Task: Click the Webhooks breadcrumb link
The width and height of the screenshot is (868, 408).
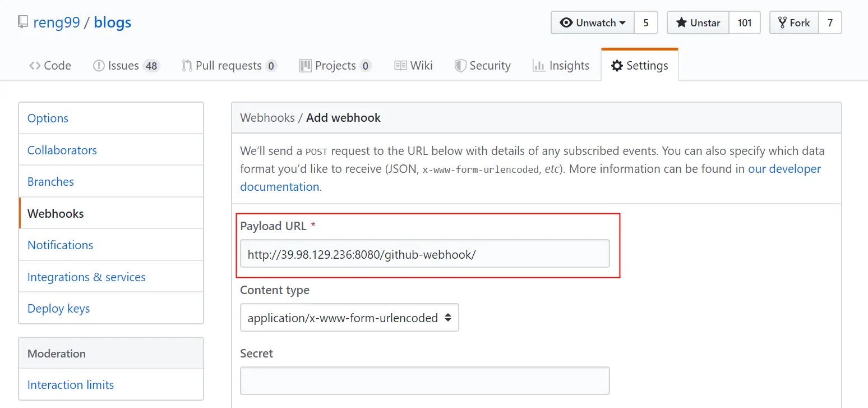Action: click(x=267, y=118)
